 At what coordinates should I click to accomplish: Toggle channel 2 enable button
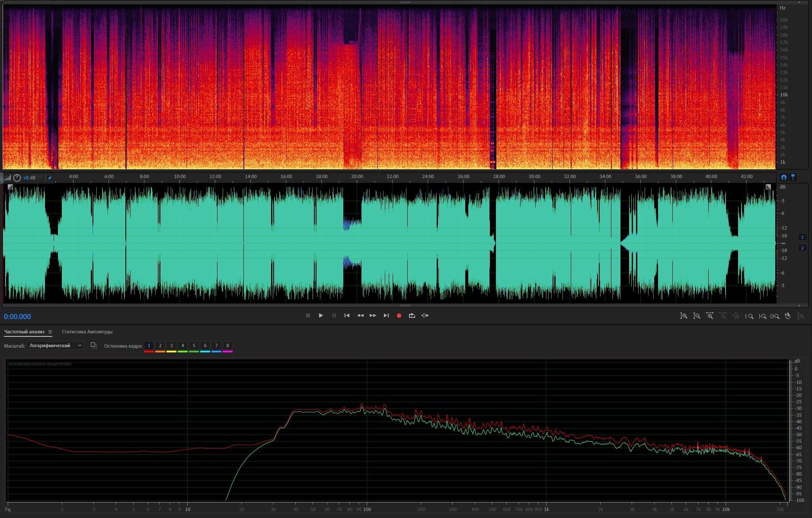pyautogui.click(x=802, y=248)
